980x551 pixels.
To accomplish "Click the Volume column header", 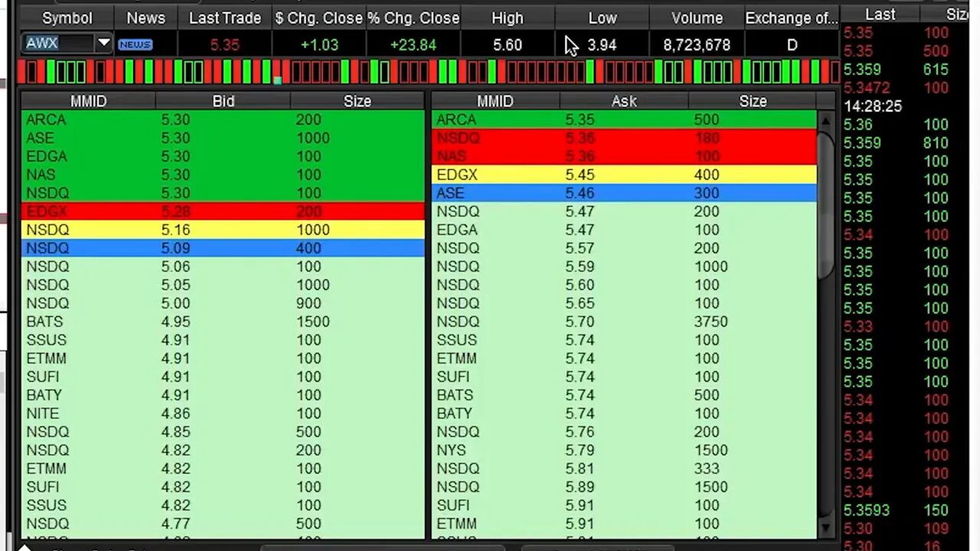I will [696, 18].
